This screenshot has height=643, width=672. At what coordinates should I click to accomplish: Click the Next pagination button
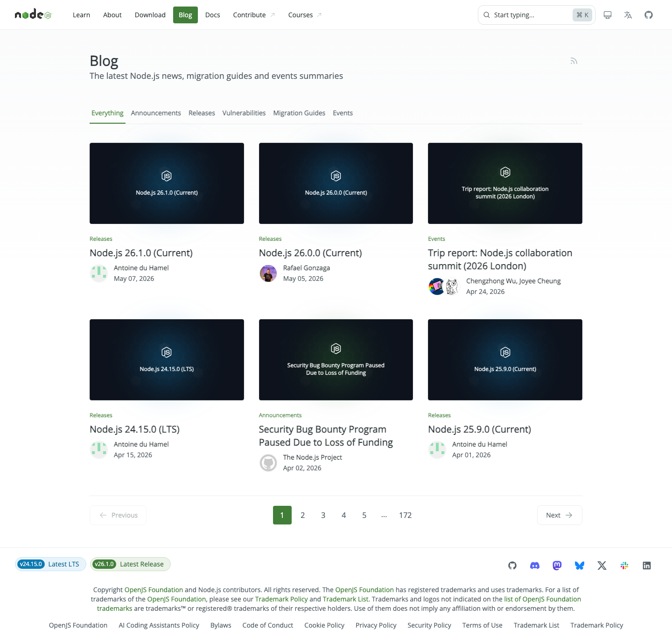click(560, 515)
